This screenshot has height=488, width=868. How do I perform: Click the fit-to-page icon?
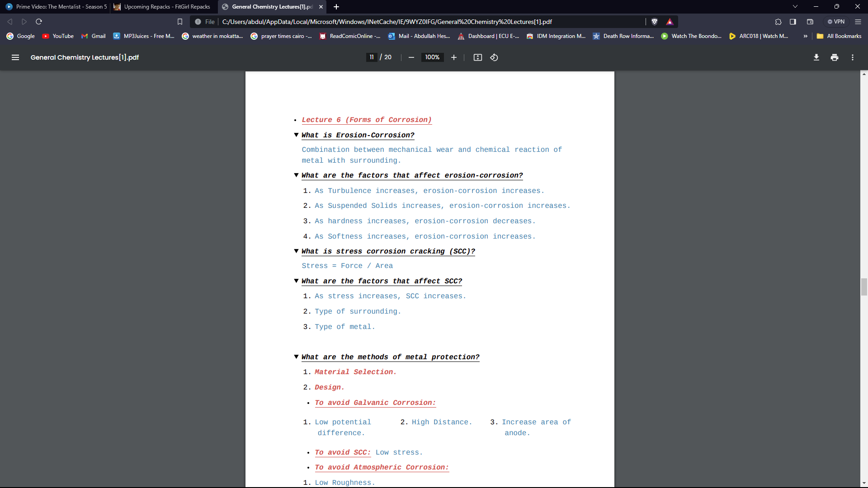coord(478,57)
